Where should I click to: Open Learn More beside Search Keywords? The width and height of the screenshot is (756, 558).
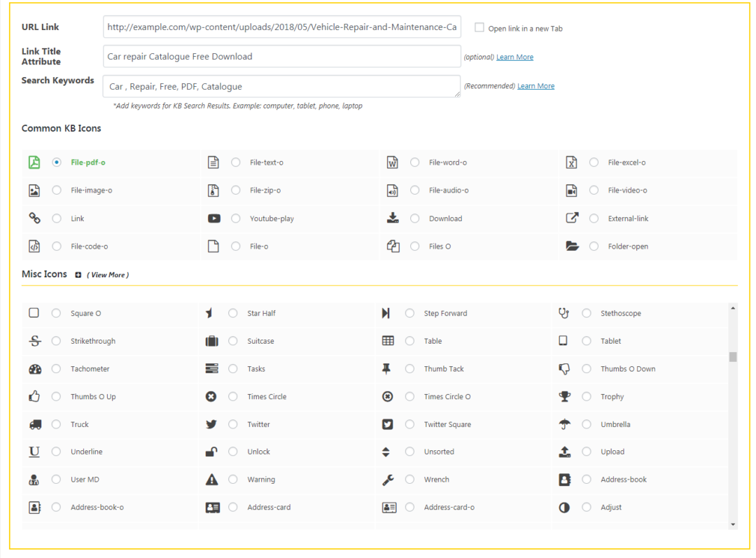click(x=535, y=86)
